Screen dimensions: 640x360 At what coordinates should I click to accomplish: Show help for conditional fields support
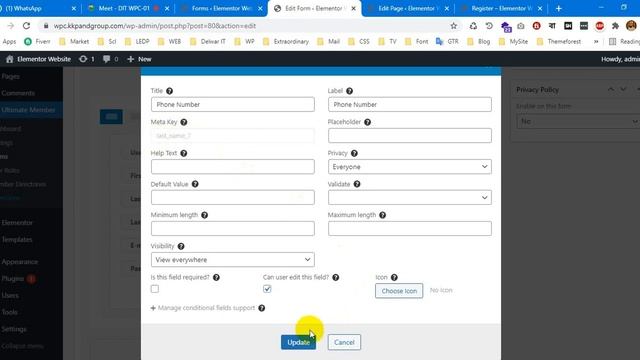click(262, 308)
